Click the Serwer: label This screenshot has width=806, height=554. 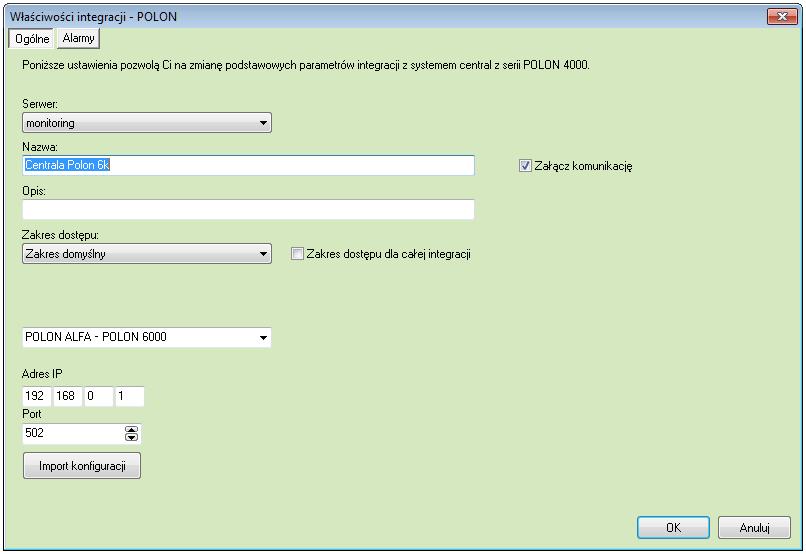40,104
